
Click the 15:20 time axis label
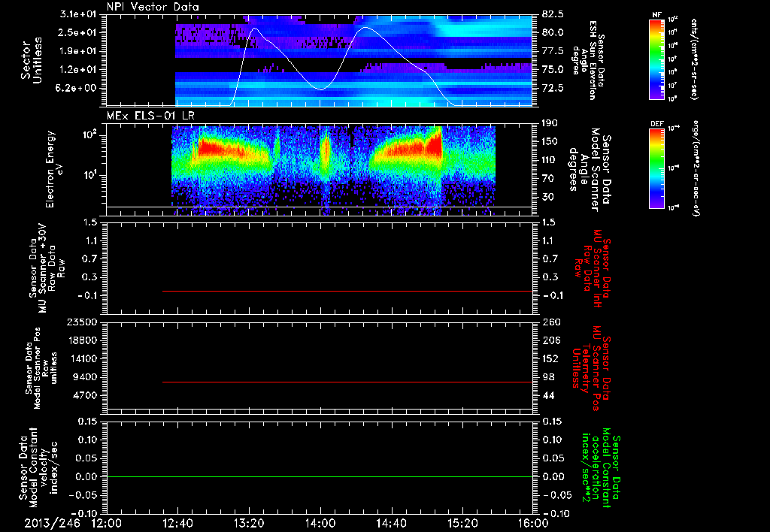coord(462,523)
